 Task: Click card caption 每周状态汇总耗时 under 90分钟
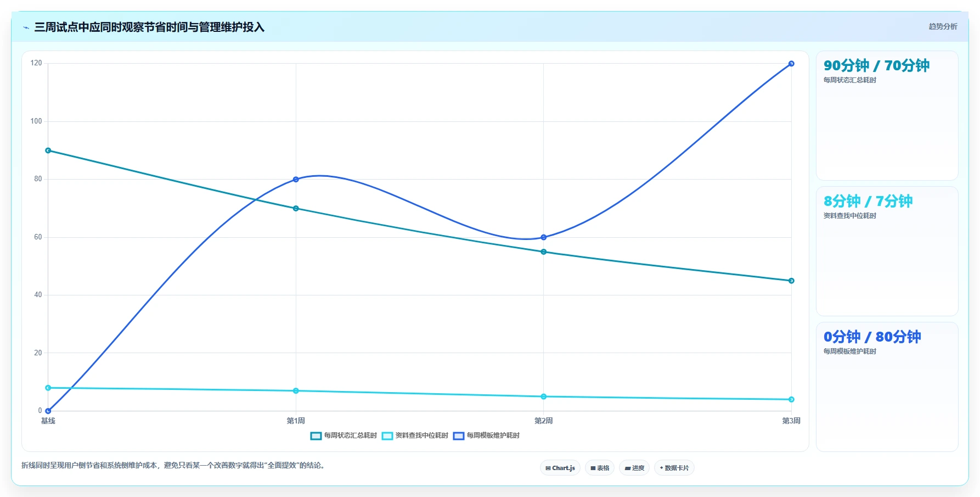click(x=849, y=80)
